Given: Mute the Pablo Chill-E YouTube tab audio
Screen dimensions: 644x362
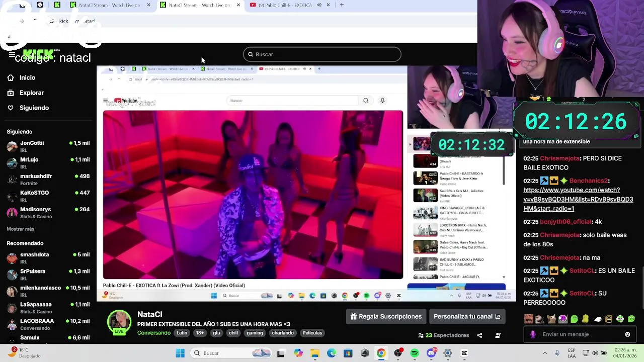Looking at the screenshot, I should pos(319,5).
